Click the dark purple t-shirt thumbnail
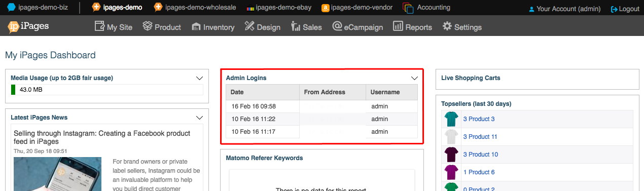 click(451, 155)
